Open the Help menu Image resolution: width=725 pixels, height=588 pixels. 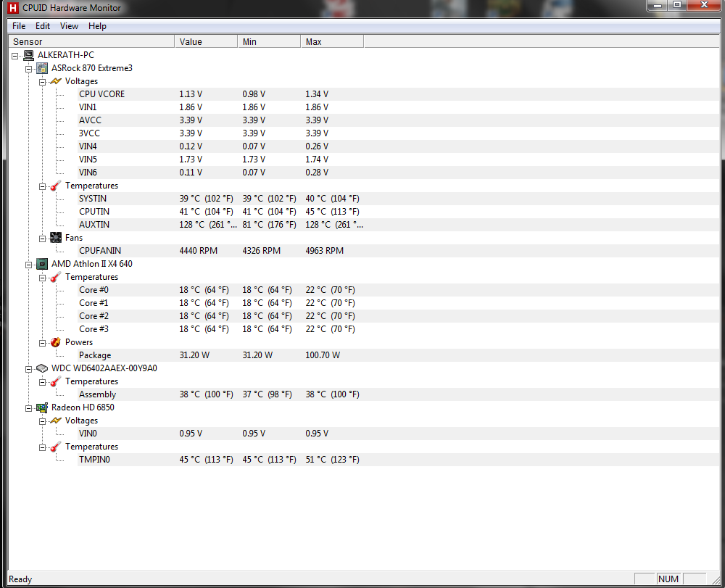tap(97, 26)
